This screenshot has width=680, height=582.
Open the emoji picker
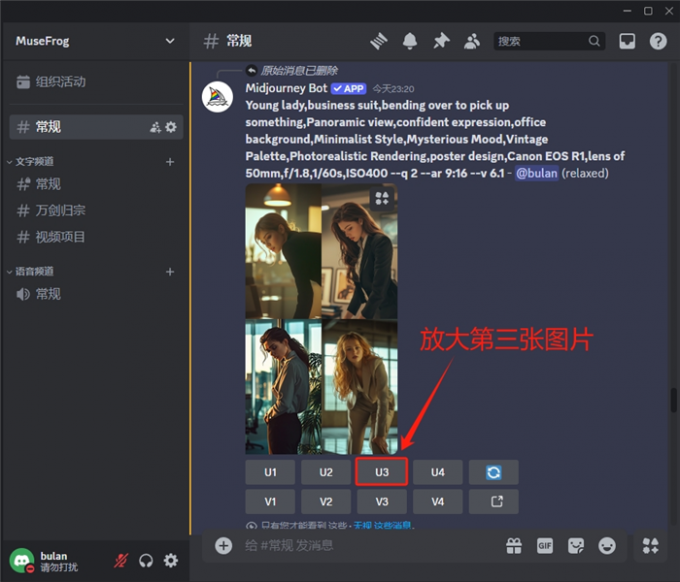coord(607,546)
